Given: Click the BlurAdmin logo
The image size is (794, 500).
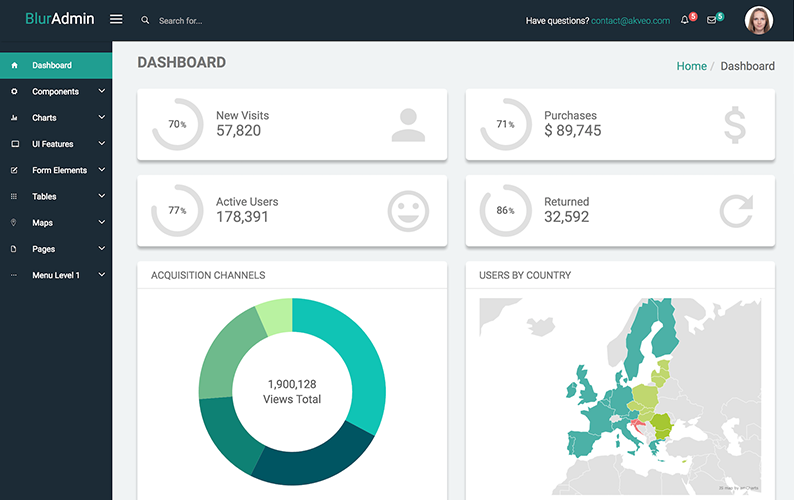Looking at the screenshot, I should pyautogui.click(x=59, y=19).
